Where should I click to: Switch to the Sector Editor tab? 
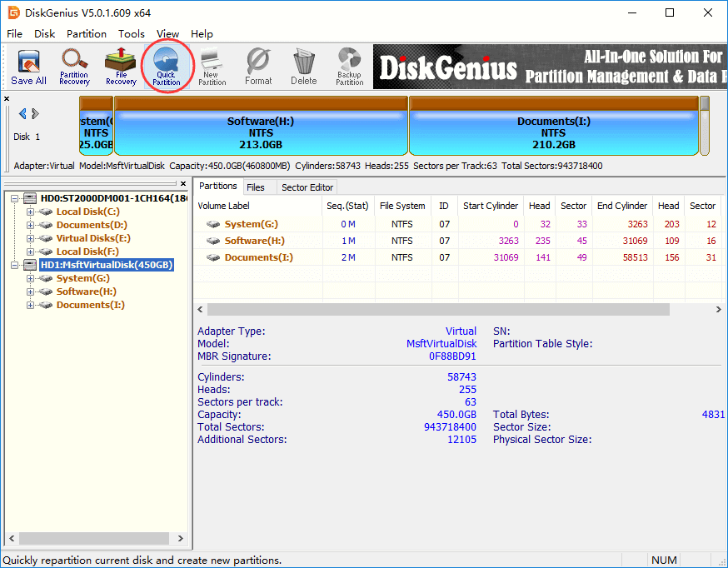(x=307, y=187)
